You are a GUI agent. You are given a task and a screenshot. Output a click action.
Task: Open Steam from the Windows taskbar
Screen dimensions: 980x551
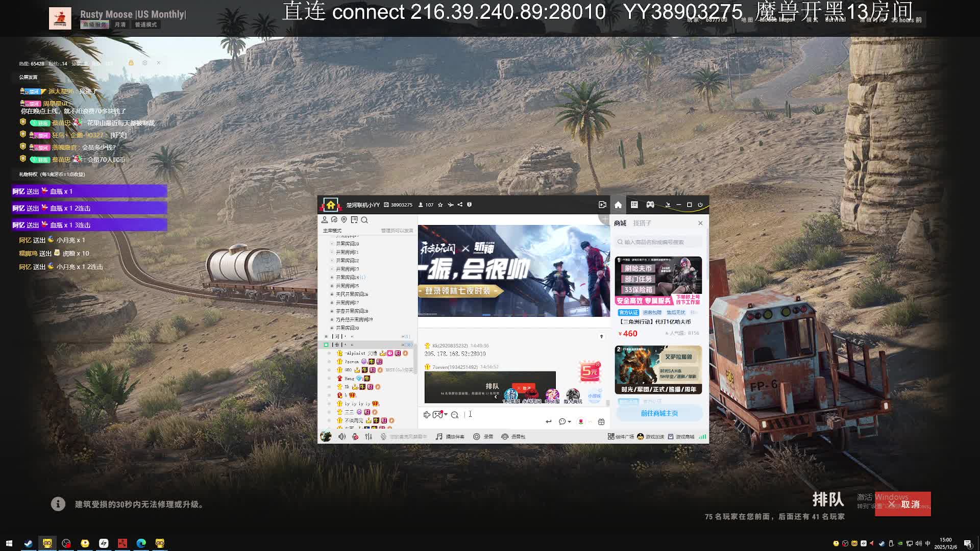[x=28, y=543]
